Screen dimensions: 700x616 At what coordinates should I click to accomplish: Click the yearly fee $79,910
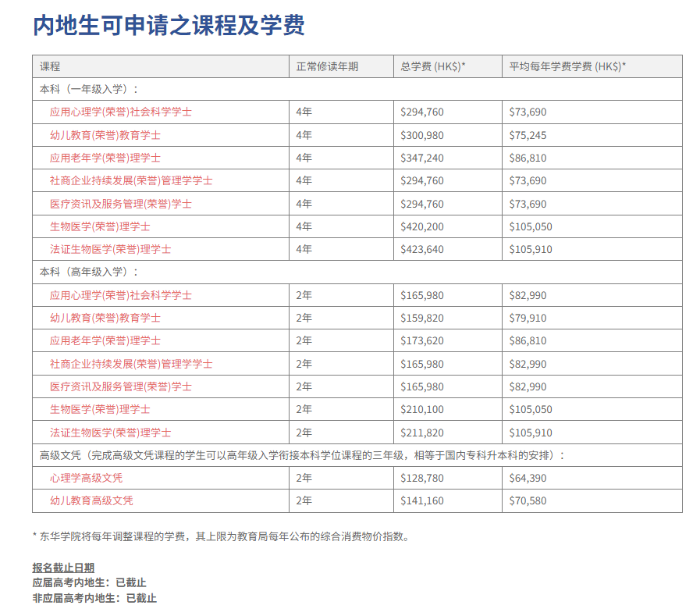tap(528, 319)
